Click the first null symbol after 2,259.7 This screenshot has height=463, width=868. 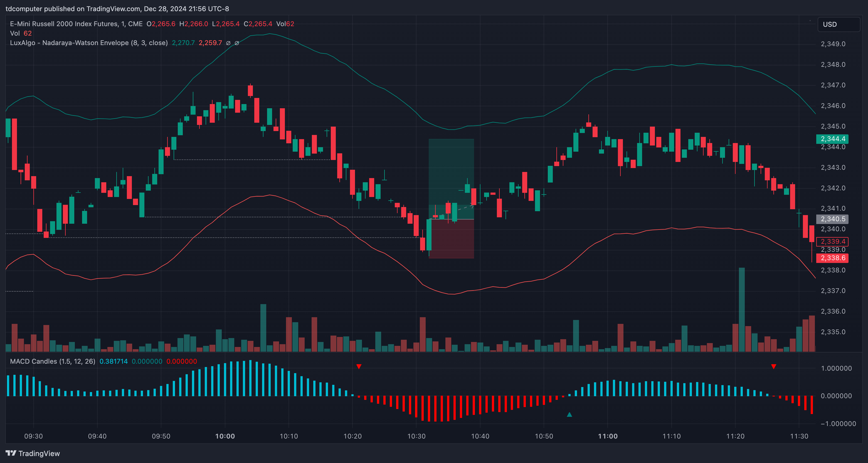click(228, 43)
